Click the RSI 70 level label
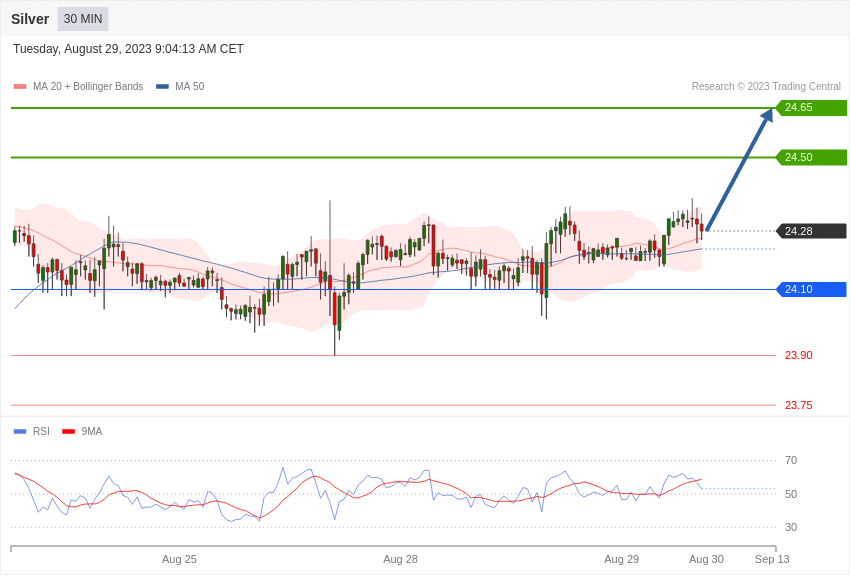Image resolution: width=850 pixels, height=576 pixels. pyautogui.click(x=791, y=461)
